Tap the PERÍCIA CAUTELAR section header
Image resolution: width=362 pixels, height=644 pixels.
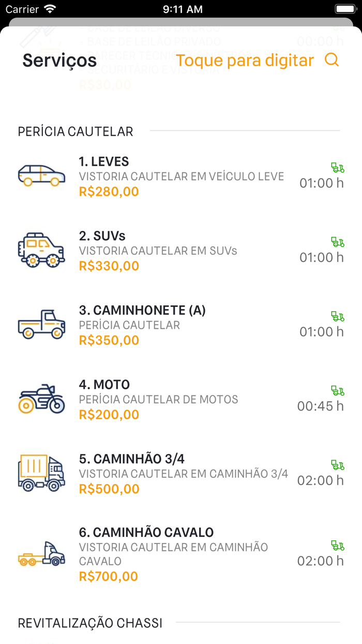click(x=76, y=131)
